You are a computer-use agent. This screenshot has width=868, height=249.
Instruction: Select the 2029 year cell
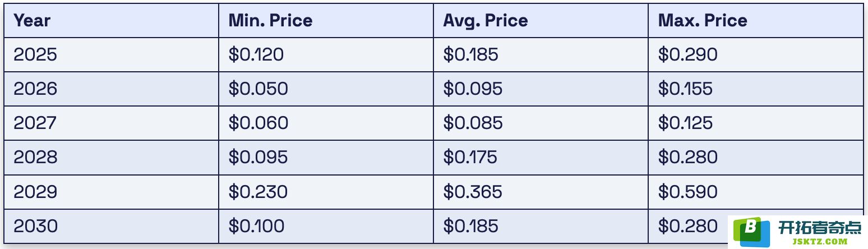(x=111, y=192)
